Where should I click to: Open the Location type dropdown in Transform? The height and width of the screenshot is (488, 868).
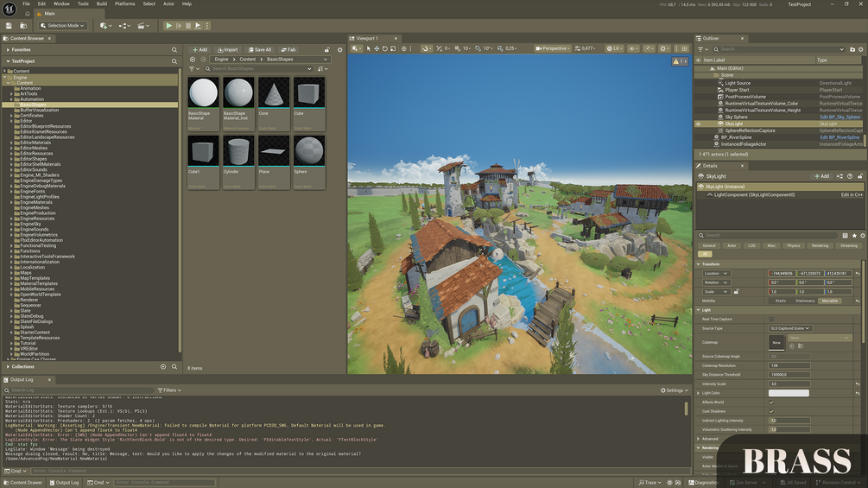716,273
